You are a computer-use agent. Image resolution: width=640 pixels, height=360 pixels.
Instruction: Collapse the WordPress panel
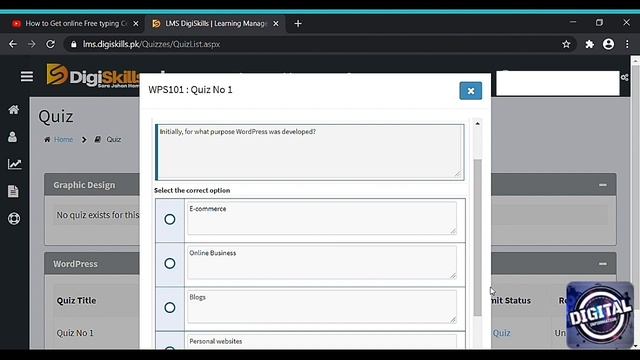tap(602, 264)
